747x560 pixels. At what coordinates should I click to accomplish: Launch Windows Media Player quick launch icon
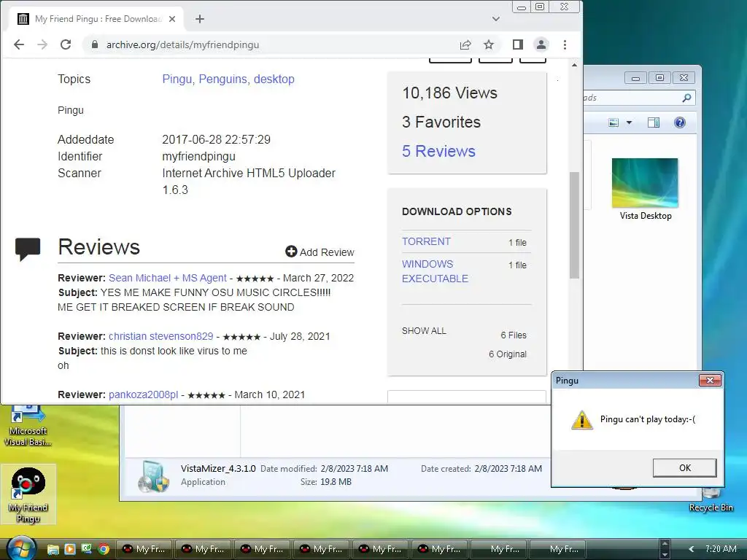(x=70, y=549)
